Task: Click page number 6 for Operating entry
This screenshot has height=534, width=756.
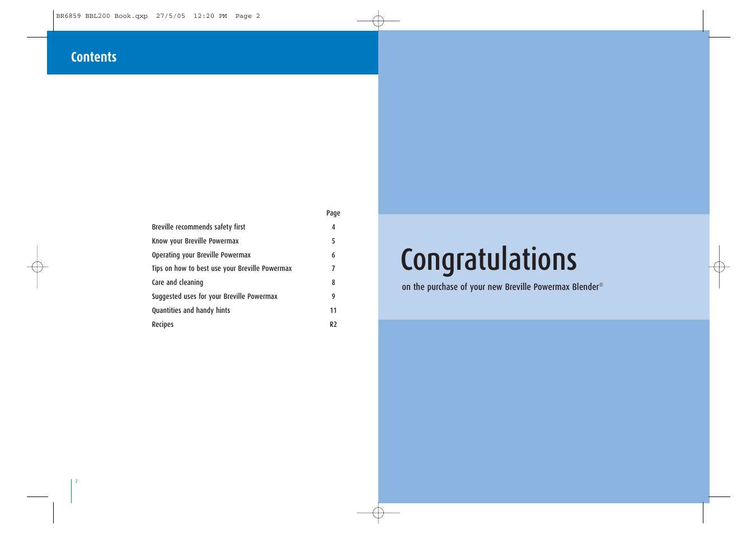Action: pyautogui.click(x=334, y=255)
